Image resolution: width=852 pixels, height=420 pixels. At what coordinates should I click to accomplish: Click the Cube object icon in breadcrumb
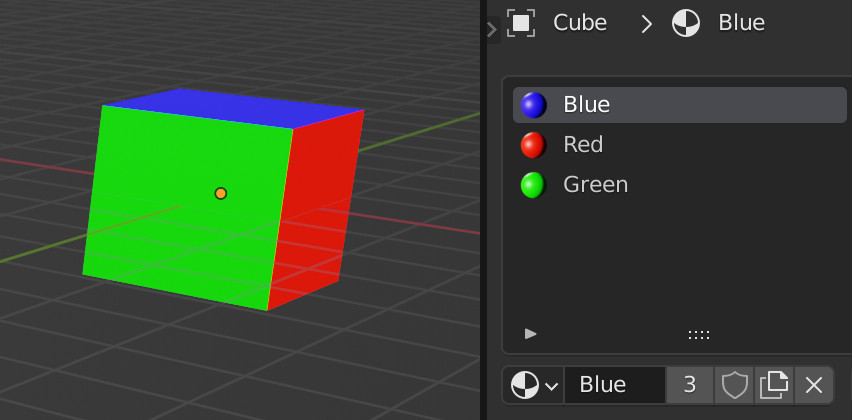[521, 23]
